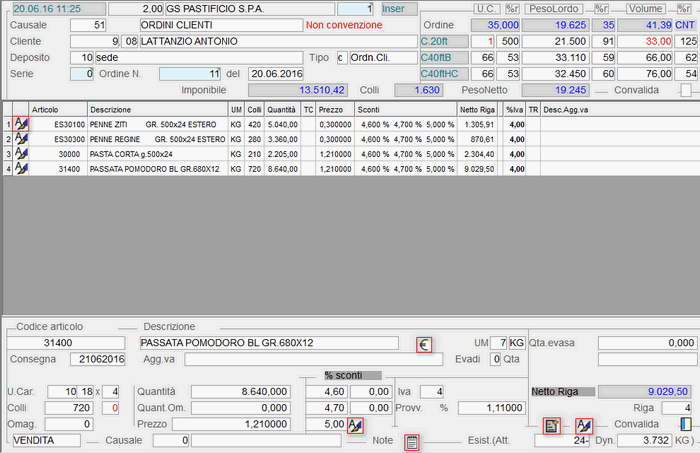Open the Note notepad icon
The image size is (700, 453).
coord(412,442)
